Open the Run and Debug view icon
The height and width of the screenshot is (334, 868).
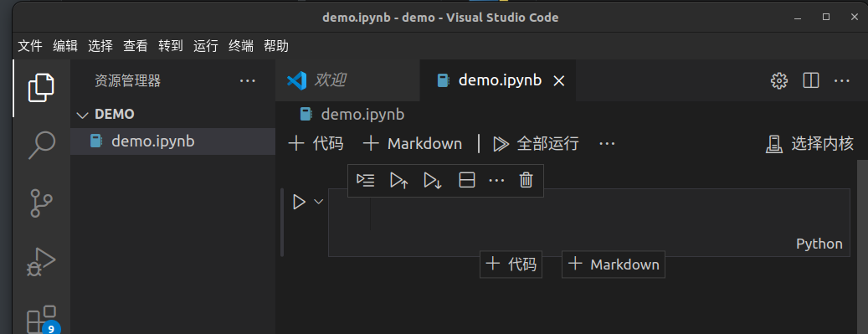pyautogui.click(x=42, y=261)
